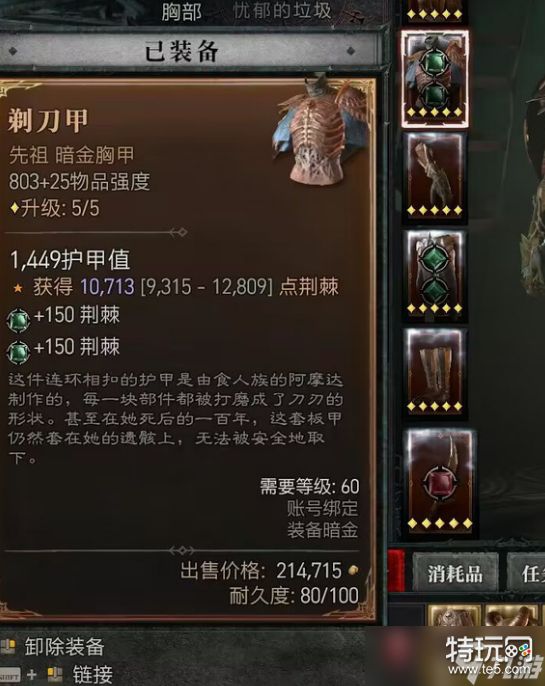Click the 链接 link item prompt
Screen dimensions: 545x686
(x=57, y=674)
